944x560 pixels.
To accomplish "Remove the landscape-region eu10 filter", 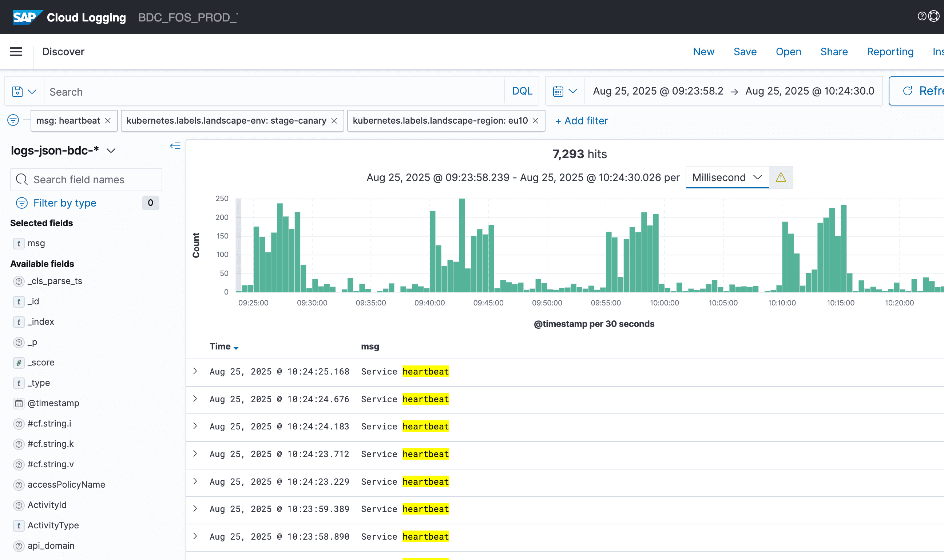I will coord(535,121).
